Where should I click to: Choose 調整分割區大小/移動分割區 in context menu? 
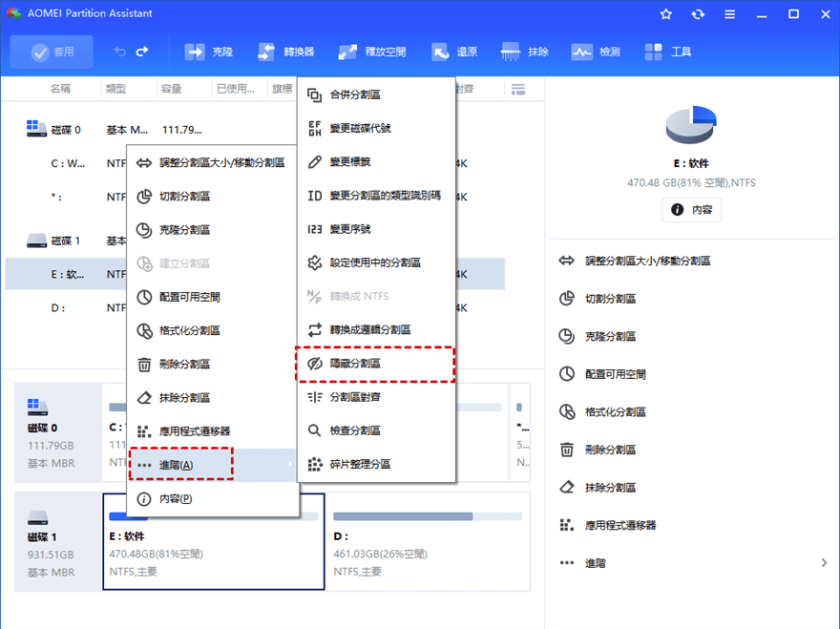coord(212,163)
